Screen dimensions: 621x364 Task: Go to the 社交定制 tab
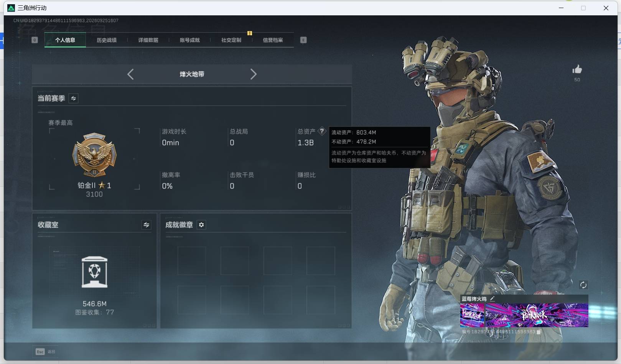click(x=231, y=40)
